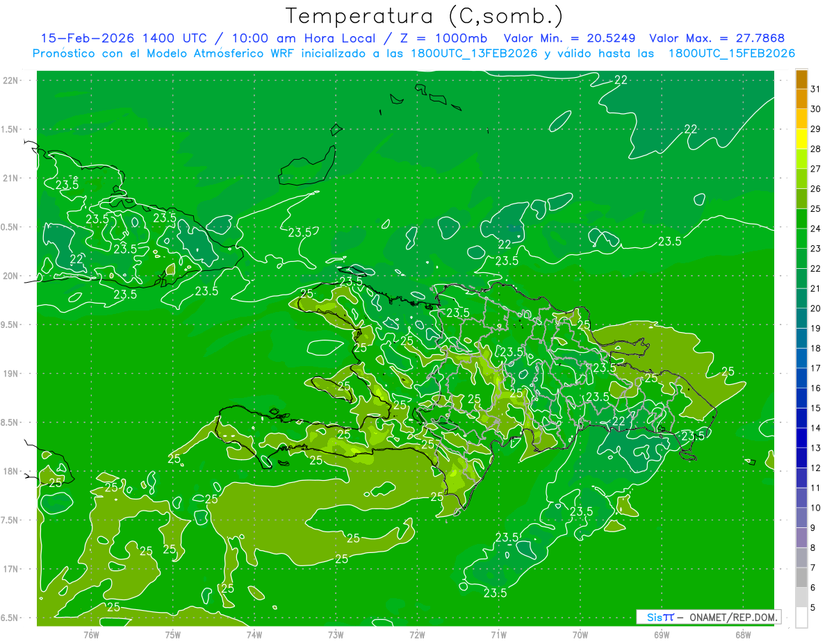
Task: Click the color scale value "5"
Action: click(813, 608)
